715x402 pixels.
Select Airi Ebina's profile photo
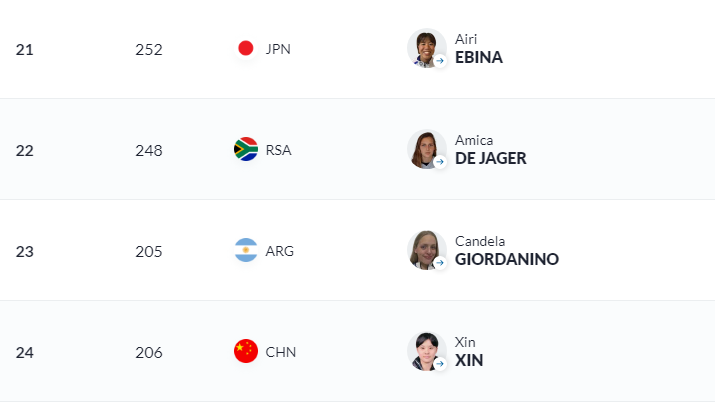[x=426, y=48]
